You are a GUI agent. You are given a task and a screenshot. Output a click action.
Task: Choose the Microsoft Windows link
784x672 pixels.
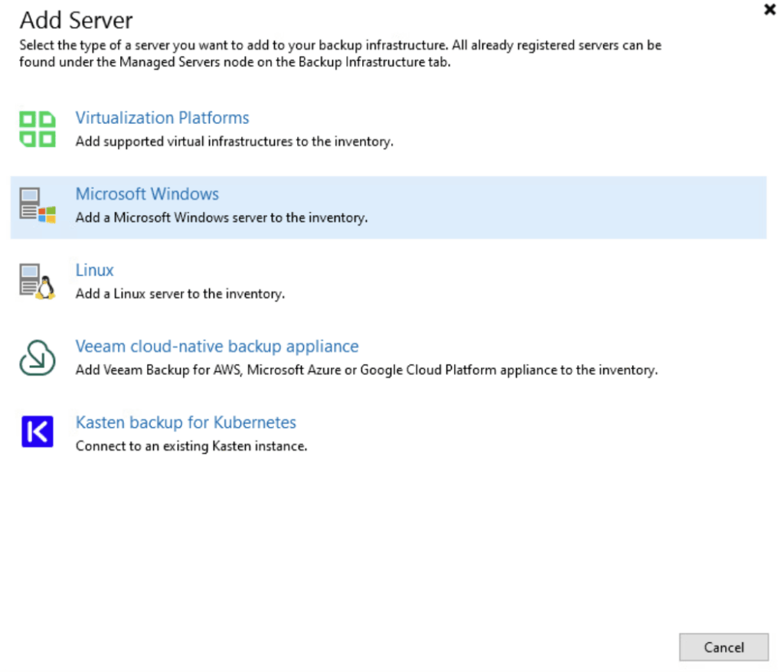tap(147, 194)
